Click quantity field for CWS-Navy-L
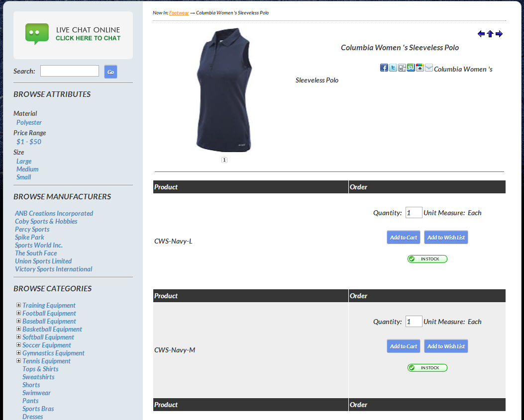The height and width of the screenshot is (420, 524). 414,213
